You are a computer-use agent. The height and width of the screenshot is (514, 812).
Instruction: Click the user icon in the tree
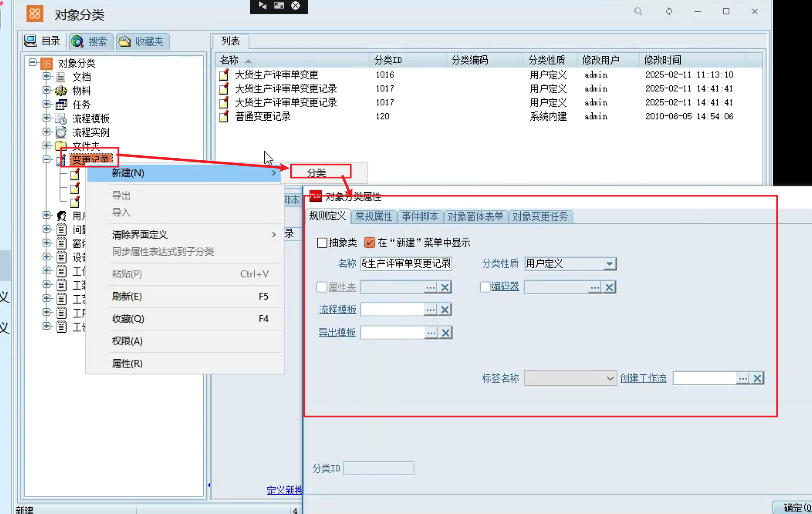pyautogui.click(x=61, y=216)
